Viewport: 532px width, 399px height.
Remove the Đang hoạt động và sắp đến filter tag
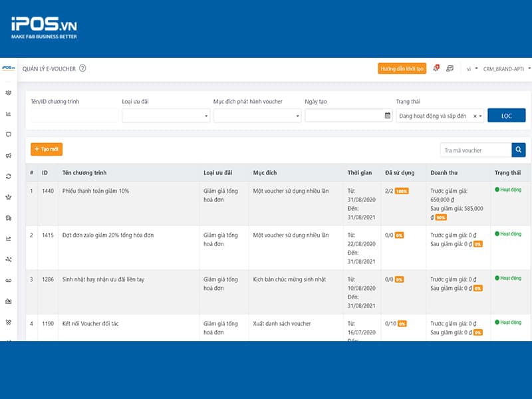point(475,116)
